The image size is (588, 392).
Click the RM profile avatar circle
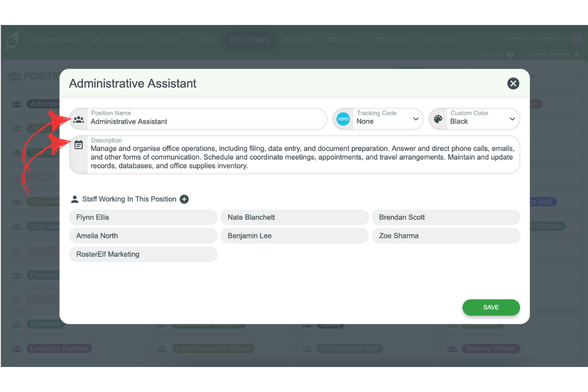pyautogui.click(x=576, y=39)
